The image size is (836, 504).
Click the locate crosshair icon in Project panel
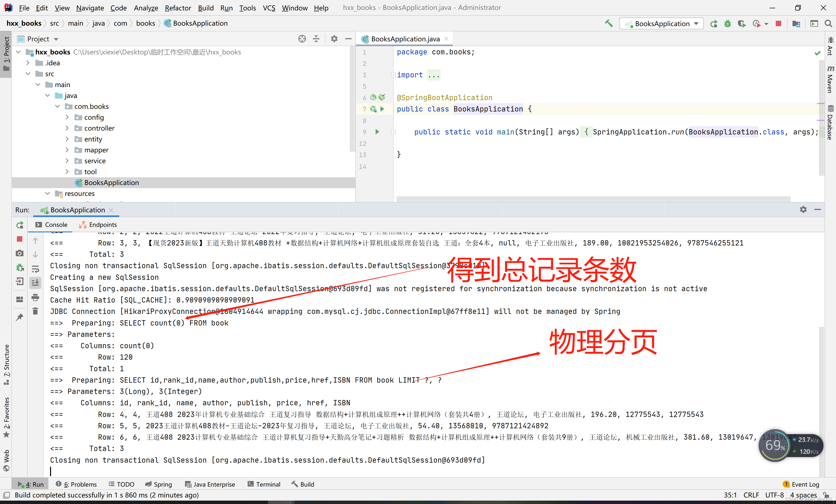[302, 39]
